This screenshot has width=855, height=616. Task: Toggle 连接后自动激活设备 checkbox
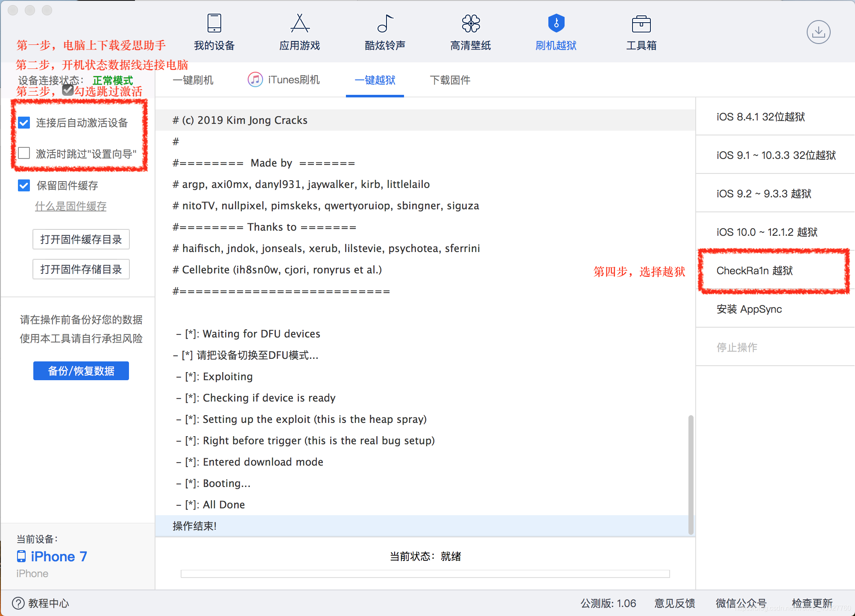(24, 123)
